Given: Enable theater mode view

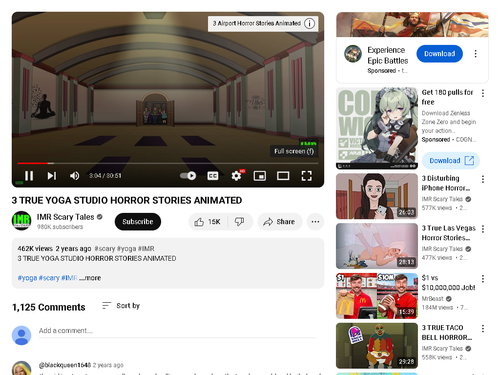Looking at the screenshot, I should (283, 176).
